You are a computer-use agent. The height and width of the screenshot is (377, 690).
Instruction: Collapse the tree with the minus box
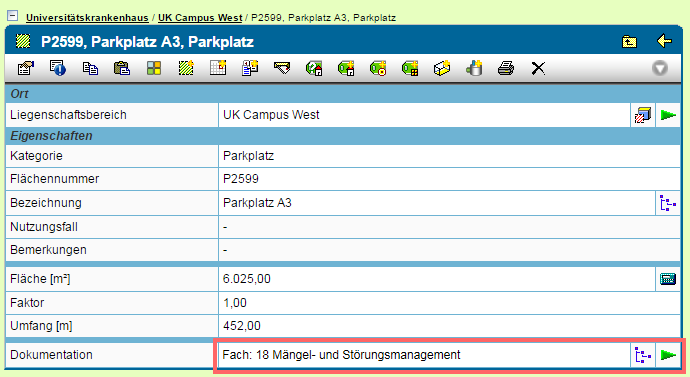click(13, 16)
